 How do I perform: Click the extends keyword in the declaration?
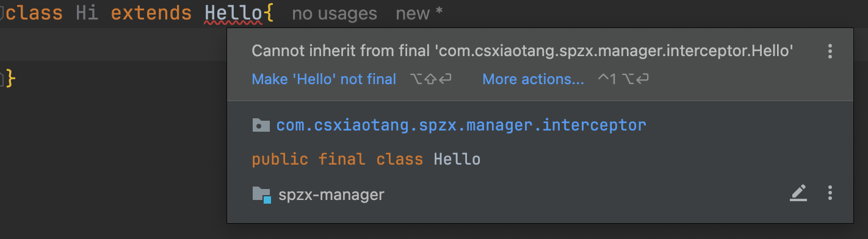point(151,13)
